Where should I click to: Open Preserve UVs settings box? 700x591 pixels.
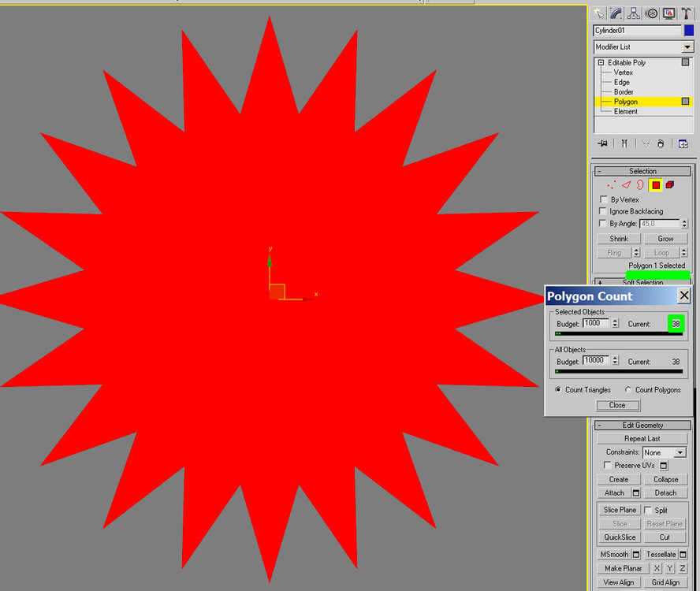tap(664, 466)
